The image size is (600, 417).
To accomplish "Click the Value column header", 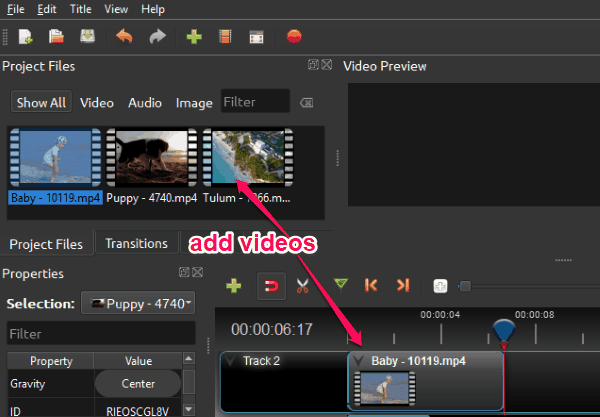I will (138, 360).
